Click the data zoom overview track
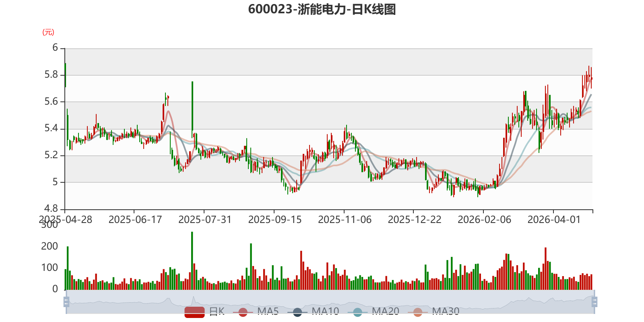 click(330, 302)
